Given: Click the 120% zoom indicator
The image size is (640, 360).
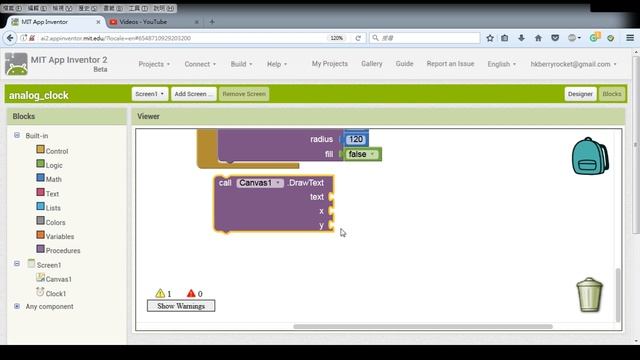Looking at the screenshot, I should [336, 38].
